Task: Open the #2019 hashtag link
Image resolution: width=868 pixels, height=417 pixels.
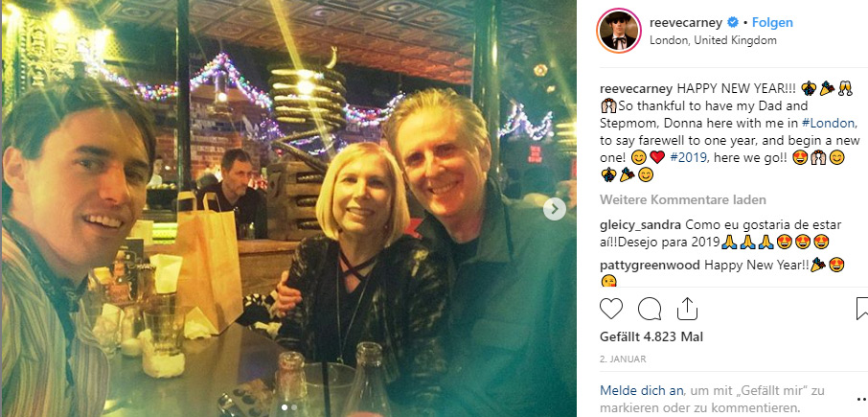Action: coord(688,157)
